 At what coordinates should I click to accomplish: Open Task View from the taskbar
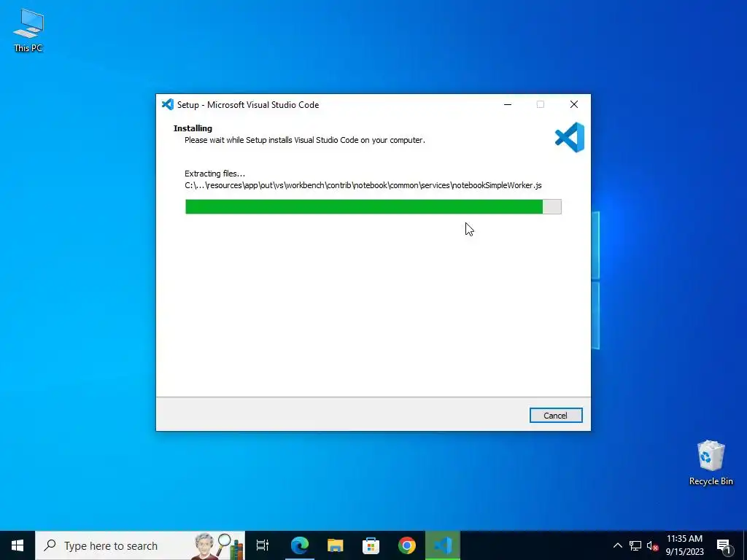point(263,545)
